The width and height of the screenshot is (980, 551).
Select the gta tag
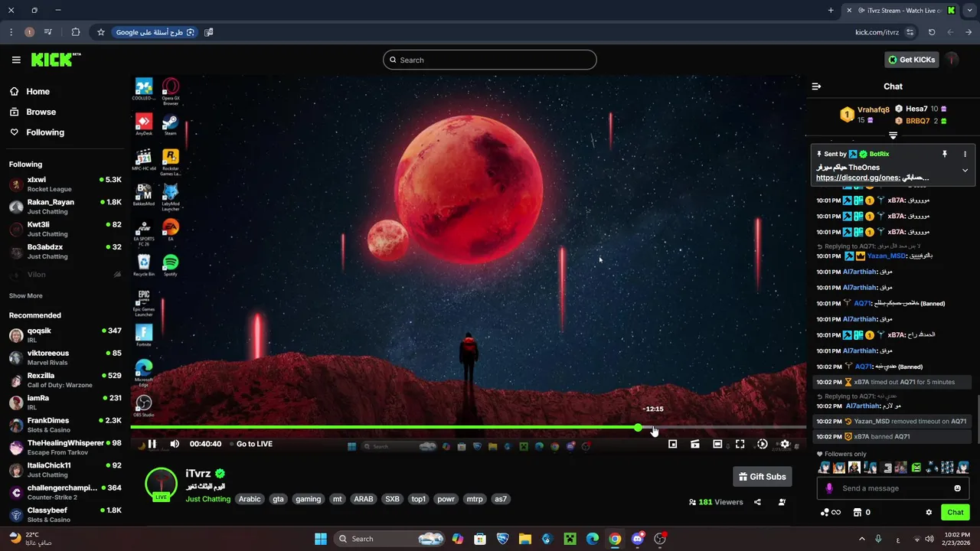(278, 499)
